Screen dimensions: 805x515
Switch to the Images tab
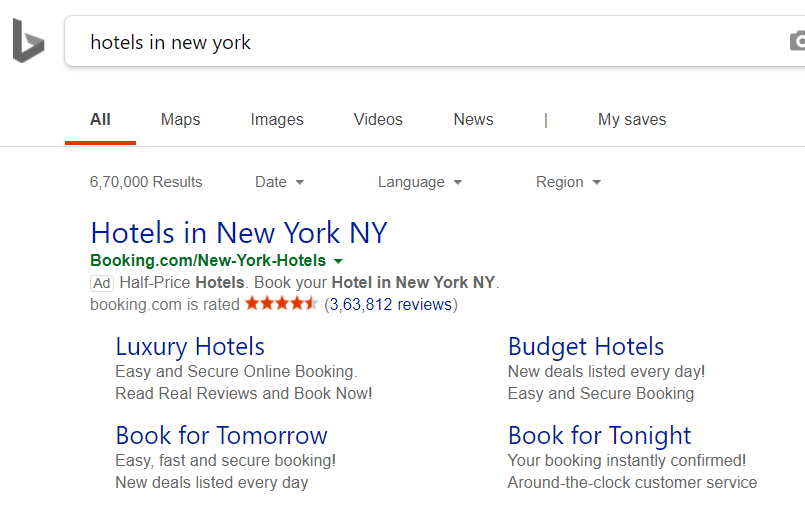[x=277, y=119]
